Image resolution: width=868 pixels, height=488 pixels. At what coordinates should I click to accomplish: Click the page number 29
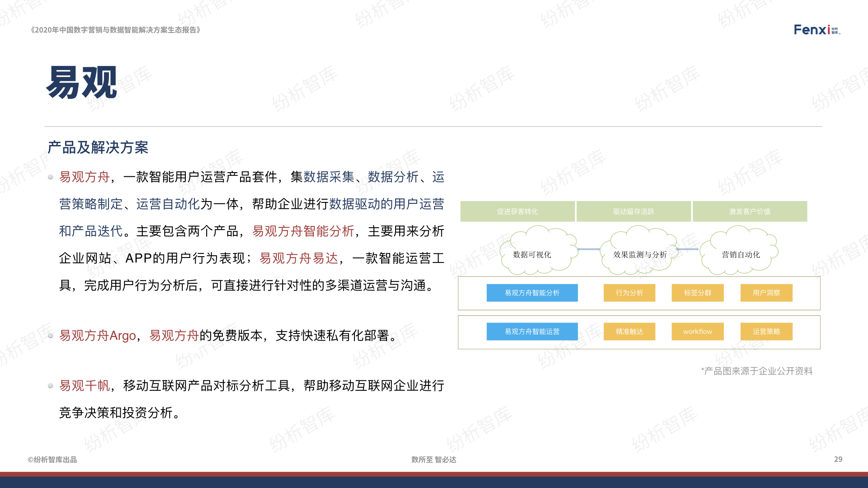[838, 459]
